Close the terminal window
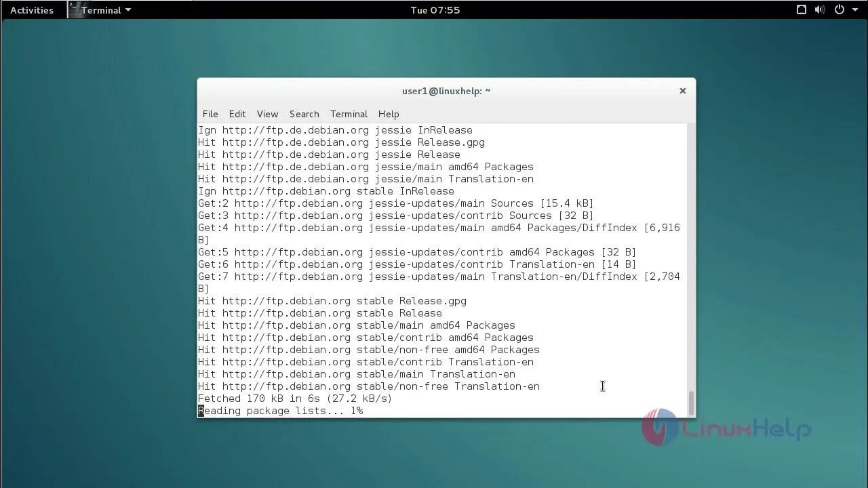 pos(683,91)
